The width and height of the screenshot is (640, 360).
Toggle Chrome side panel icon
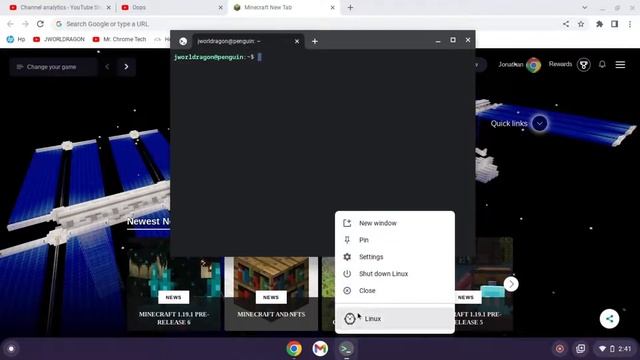pyautogui.click(x=614, y=24)
